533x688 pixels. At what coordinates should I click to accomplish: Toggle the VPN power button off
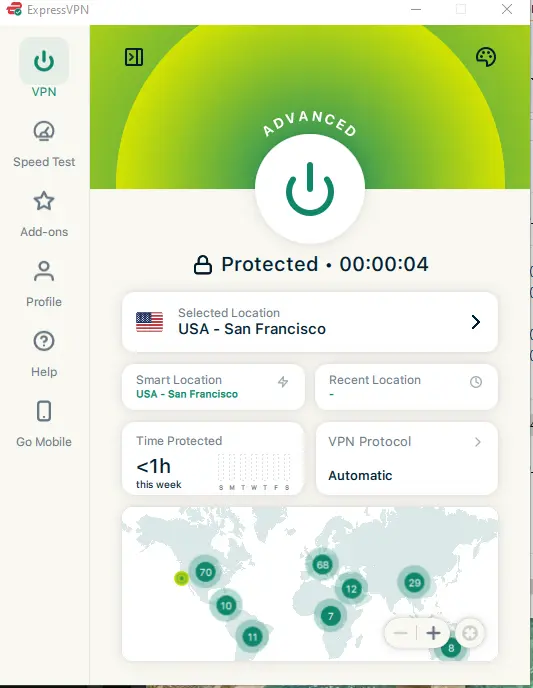click(x=310, y=189)
